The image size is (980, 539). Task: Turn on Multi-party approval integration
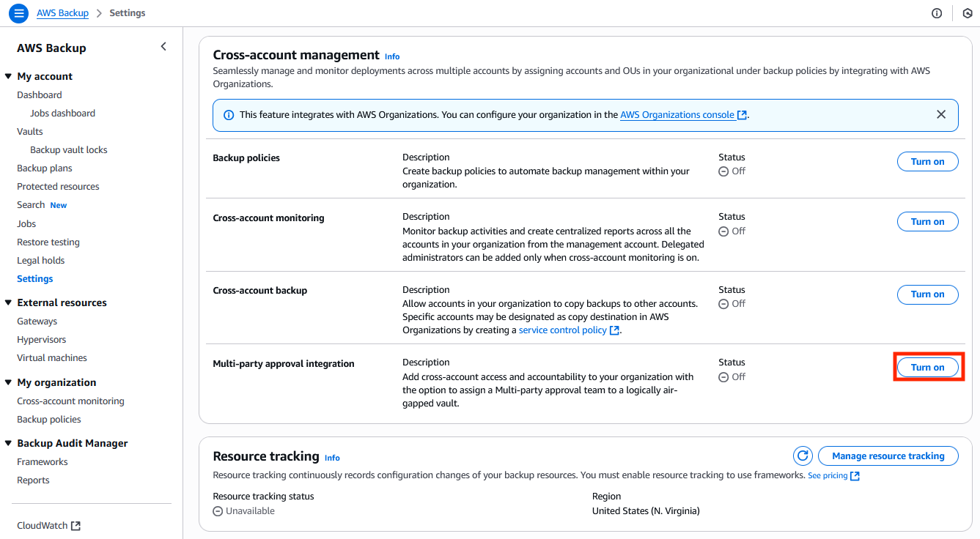point(927,367)
